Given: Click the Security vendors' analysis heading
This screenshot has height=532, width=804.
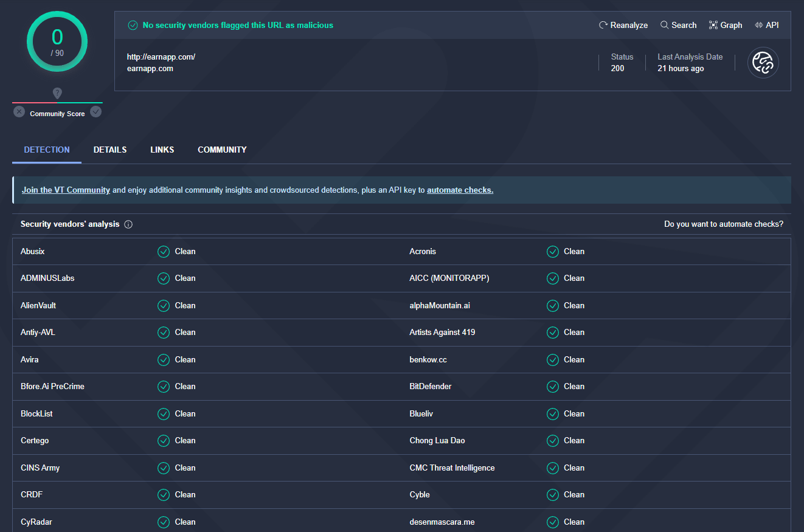Looking at the screenshot, I should (70, 224).
